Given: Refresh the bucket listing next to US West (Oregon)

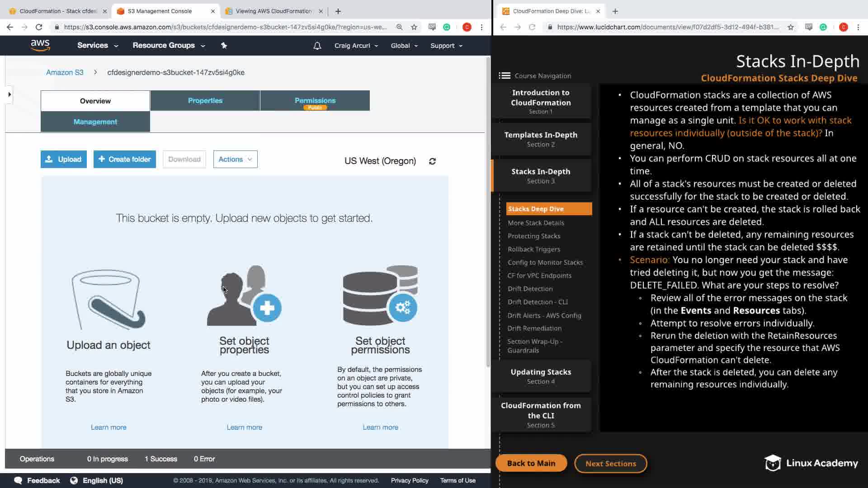Looking at the screenshot, I should (x=432, y=161).
